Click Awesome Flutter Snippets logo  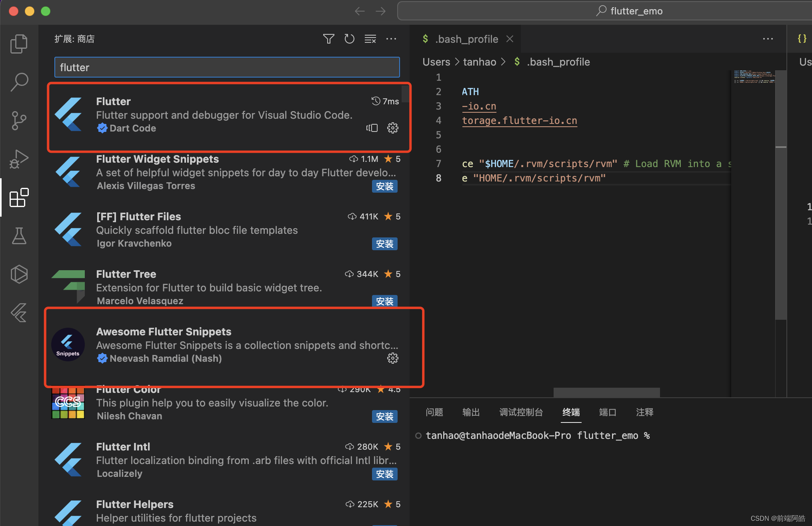tap(68, 345)
